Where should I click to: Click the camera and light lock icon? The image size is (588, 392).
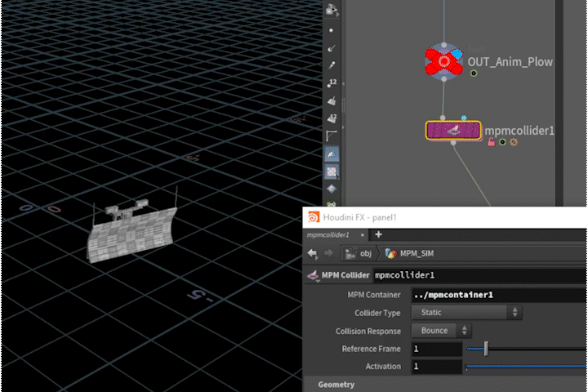332,10
